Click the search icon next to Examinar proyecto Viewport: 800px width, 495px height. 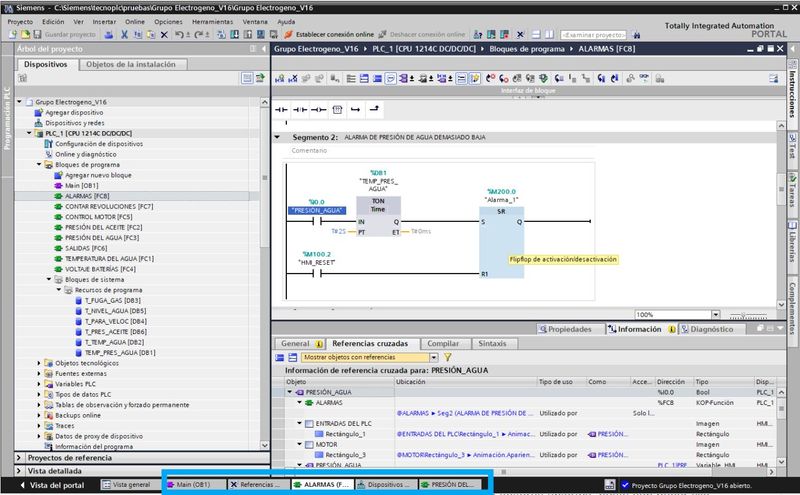[636, 35]
